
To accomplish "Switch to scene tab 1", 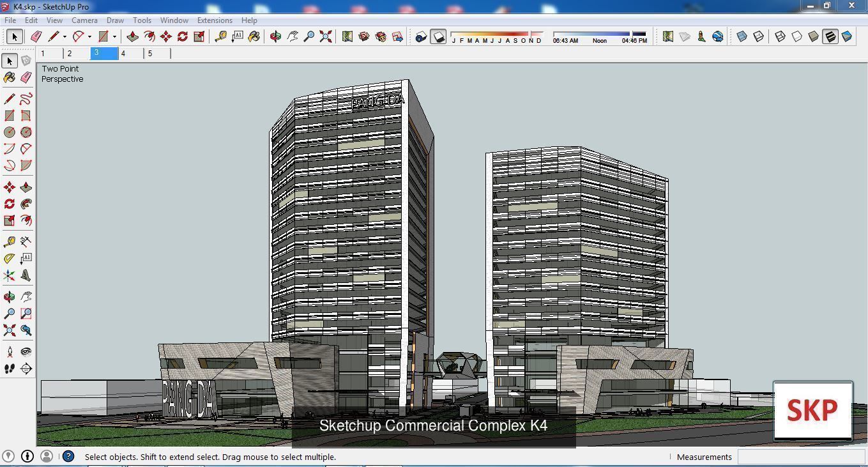I will (x=50, y=54).
